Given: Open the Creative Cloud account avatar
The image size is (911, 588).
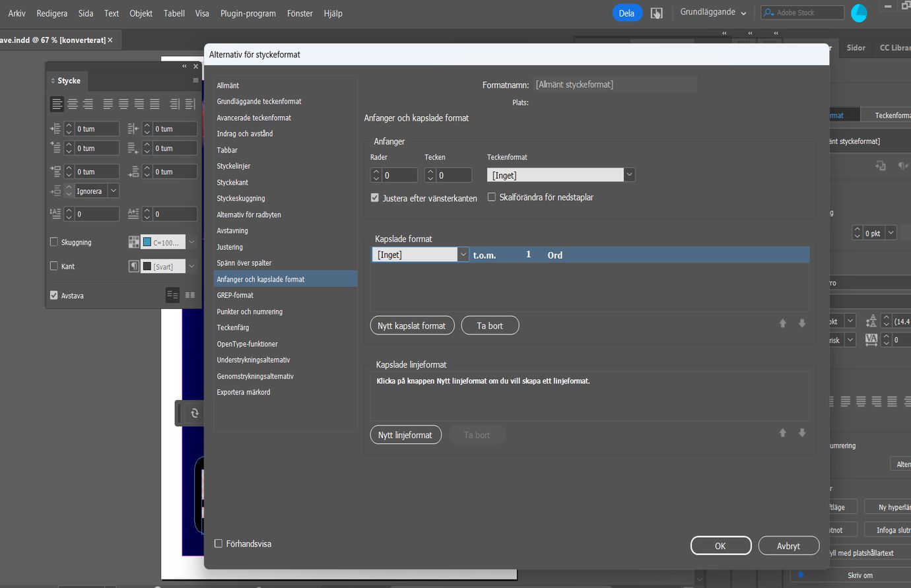Looking at the screenshot, I should pos(859,13).
